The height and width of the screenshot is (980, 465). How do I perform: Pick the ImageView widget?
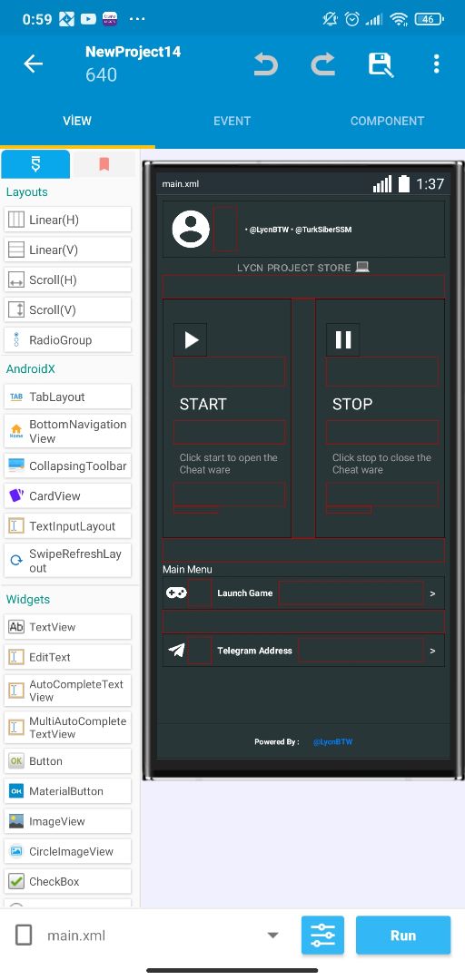67,821
